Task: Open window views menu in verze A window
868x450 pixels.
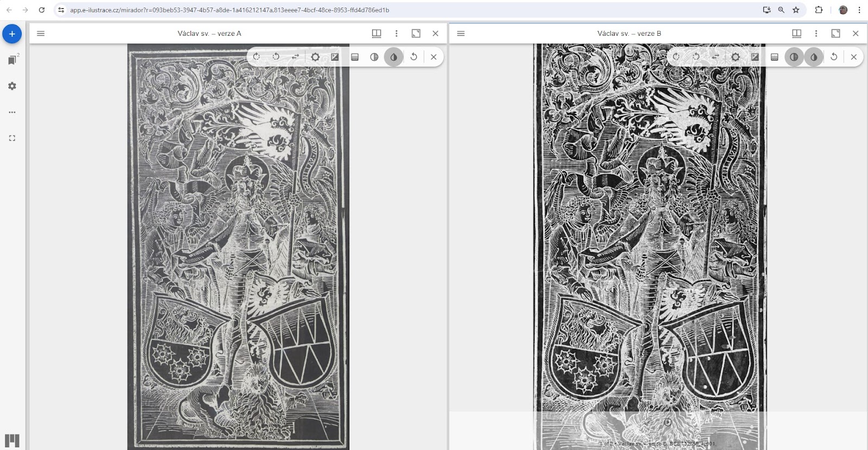Action: click(x=376, y=33)
